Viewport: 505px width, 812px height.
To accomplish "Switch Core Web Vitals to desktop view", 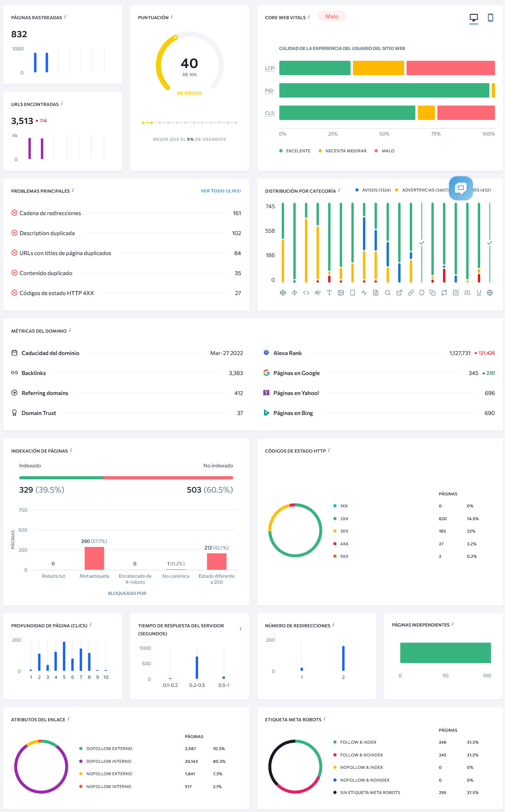I will pos(473,18).
